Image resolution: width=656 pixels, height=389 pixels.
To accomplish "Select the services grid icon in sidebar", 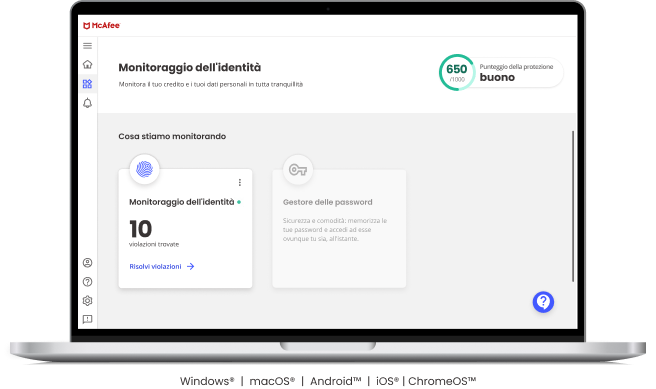I will 87,84.
